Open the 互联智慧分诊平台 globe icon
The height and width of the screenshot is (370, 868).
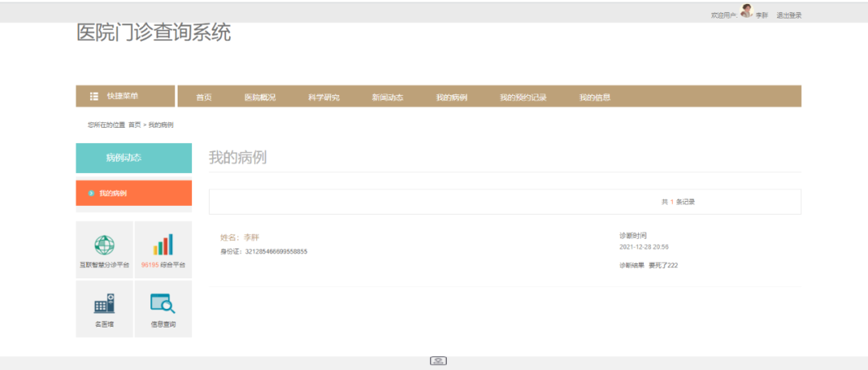point(104,245)
